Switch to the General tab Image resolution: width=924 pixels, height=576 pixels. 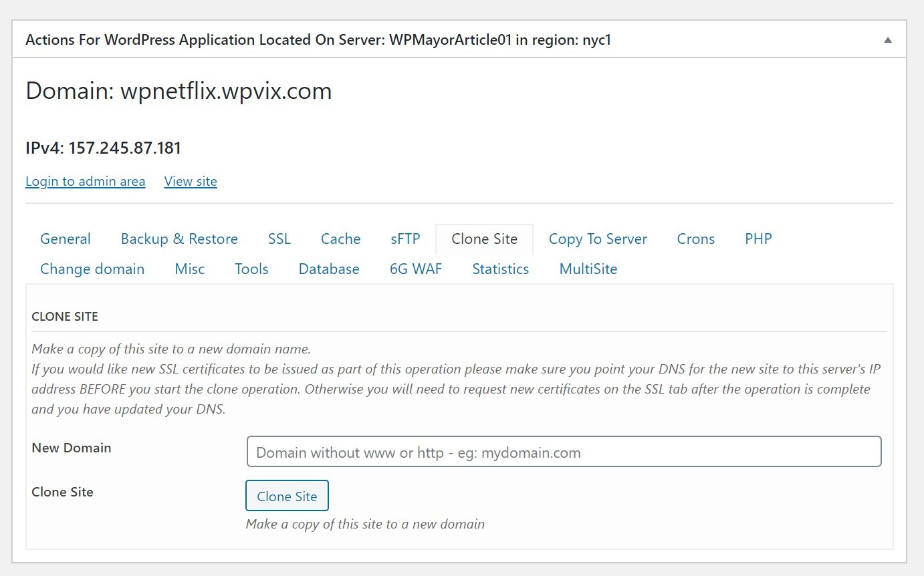(66, 239)
